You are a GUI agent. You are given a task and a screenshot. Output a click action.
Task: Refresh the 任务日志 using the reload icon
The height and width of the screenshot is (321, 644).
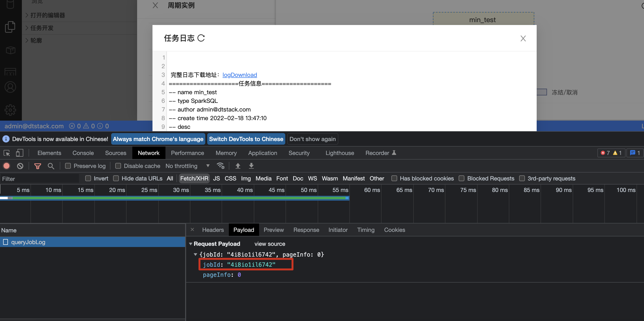(x=201, y=38)
